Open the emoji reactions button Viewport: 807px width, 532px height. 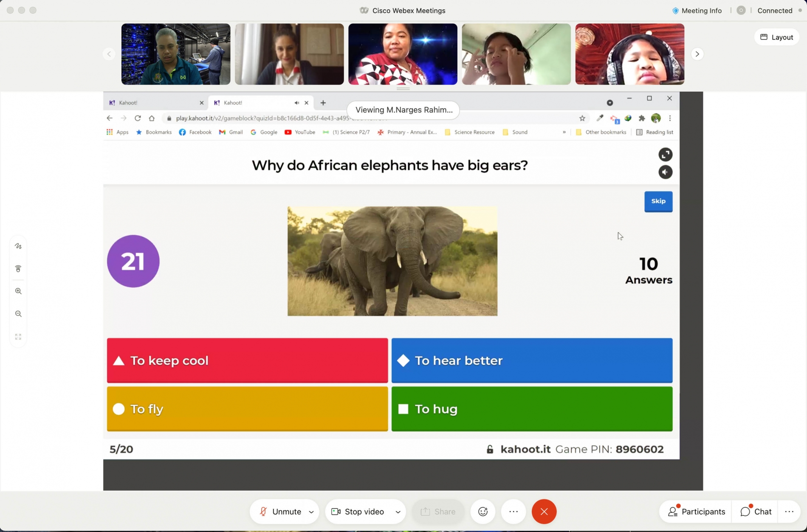(483, 512)
